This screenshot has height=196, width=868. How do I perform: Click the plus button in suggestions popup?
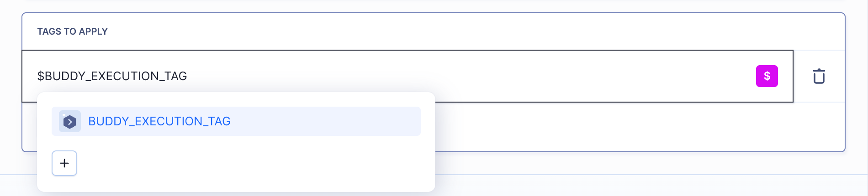tap(64, 163)
